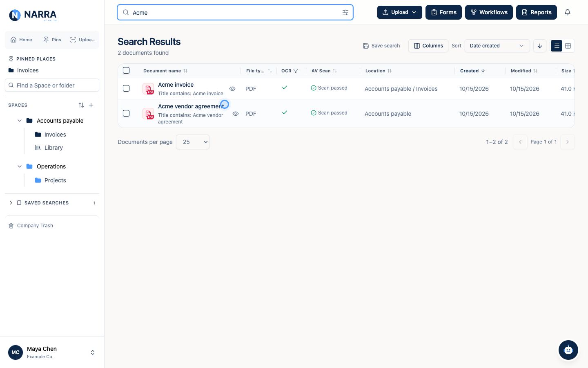Switch to grid view layout
The image size is (588, 368).
568,46
